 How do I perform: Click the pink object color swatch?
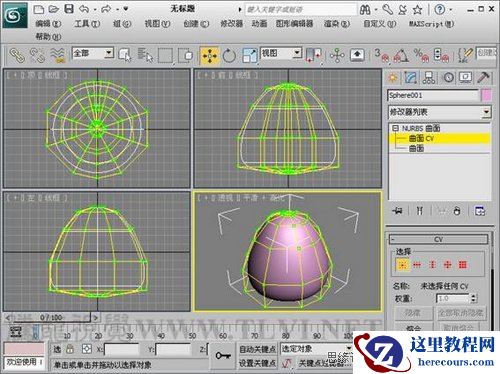tap(487, 96)
